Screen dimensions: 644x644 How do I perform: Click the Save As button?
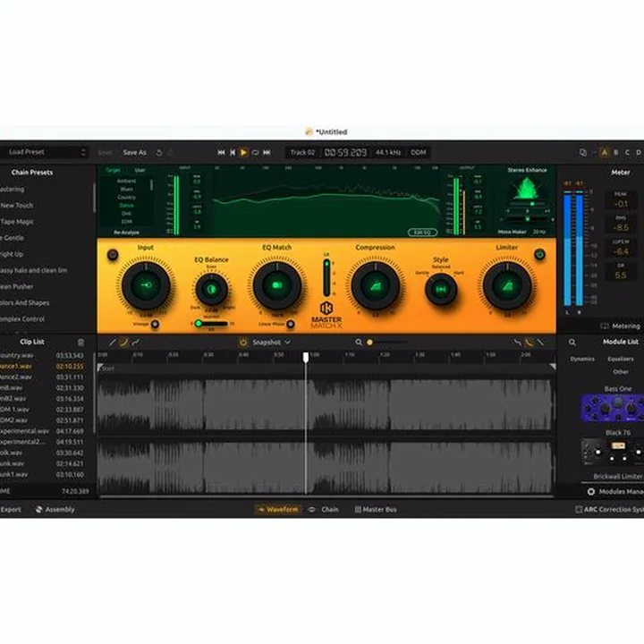click(135, 152)
